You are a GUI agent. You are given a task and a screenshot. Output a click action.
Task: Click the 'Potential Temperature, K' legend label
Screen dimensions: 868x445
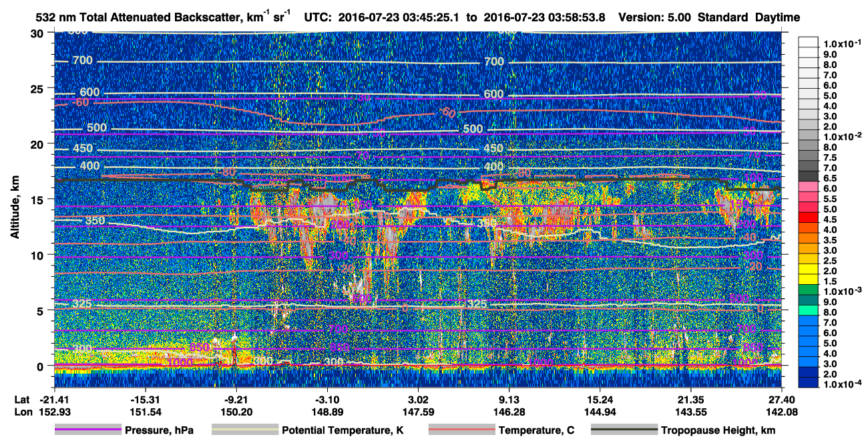pos(343,431)
